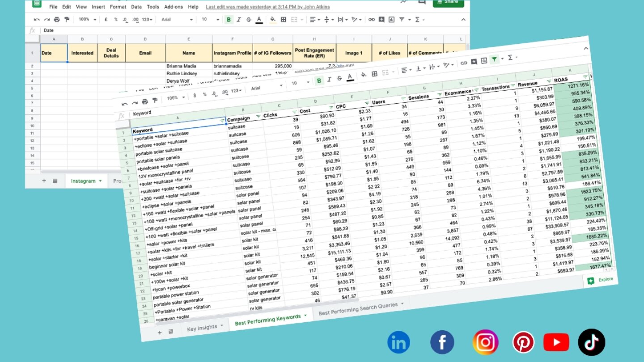Viewport: 644px width, 362px height.
Task: Collapse the Instagram spreadsheet toolbar chevron
Action: (x=463, y=20)
